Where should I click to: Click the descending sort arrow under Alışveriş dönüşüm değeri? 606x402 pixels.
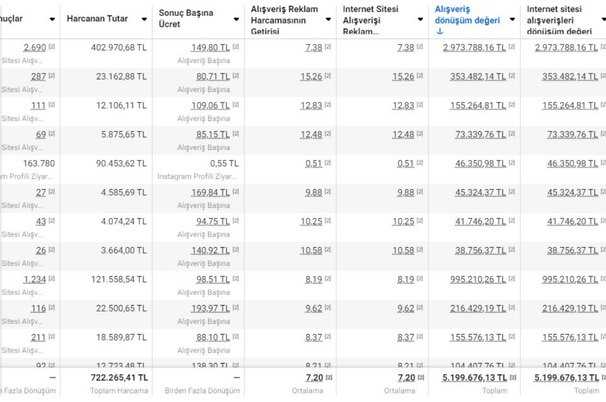pos(440,31)
